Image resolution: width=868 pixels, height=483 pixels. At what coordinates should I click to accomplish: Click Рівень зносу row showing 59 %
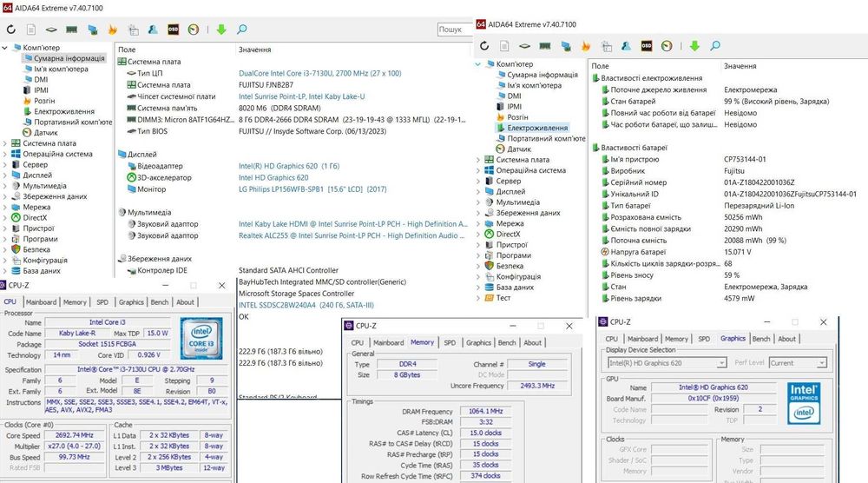coord(727,275)
